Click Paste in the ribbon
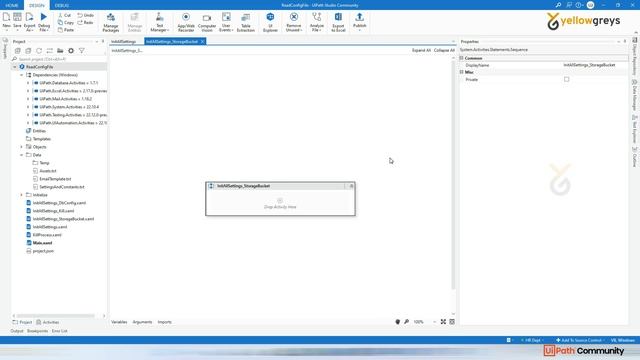This screenshot has height=360, width=640. click(x=66, y=30)
